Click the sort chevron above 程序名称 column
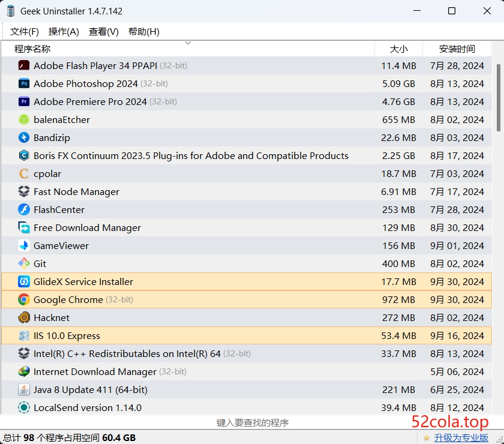This screenshot has height=444, width=504. (188, 43)
